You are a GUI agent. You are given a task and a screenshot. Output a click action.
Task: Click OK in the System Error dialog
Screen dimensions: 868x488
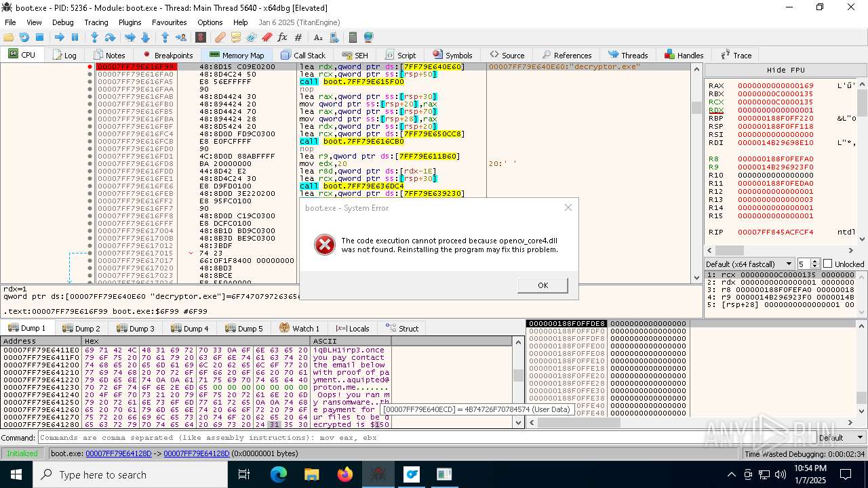click(x=542, y=285)
